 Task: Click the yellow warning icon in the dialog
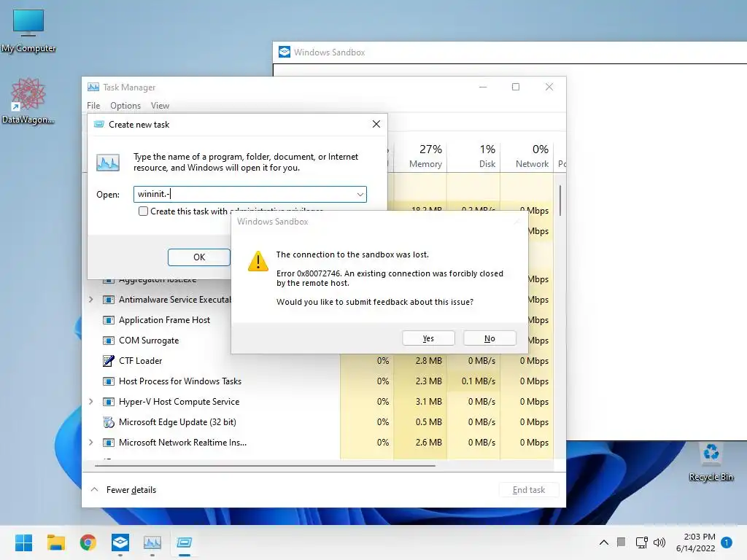[x=258, y=261]
